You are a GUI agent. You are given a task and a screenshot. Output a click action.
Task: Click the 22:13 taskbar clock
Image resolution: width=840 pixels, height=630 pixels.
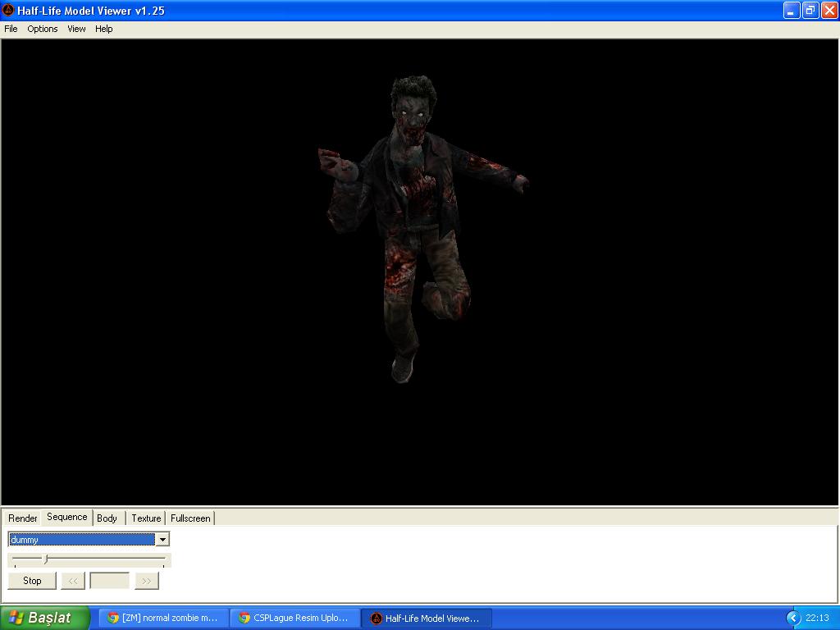click(818, 618)
